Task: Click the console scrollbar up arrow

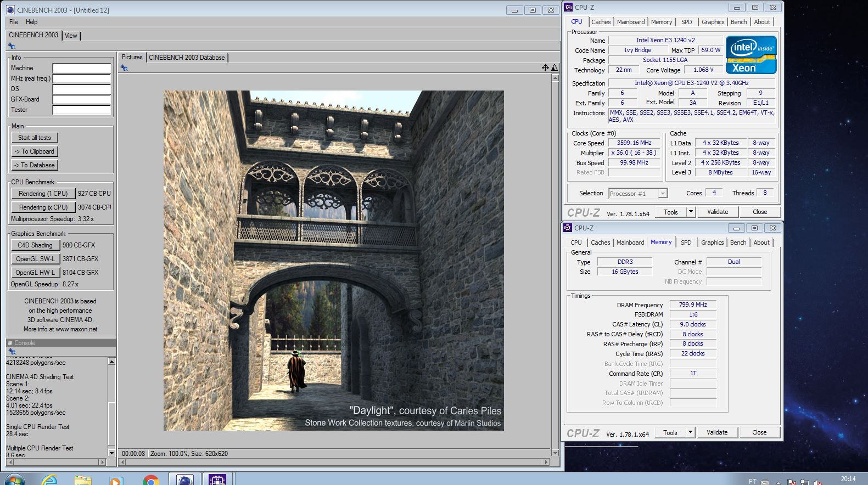Action: [x=111, y=362]
